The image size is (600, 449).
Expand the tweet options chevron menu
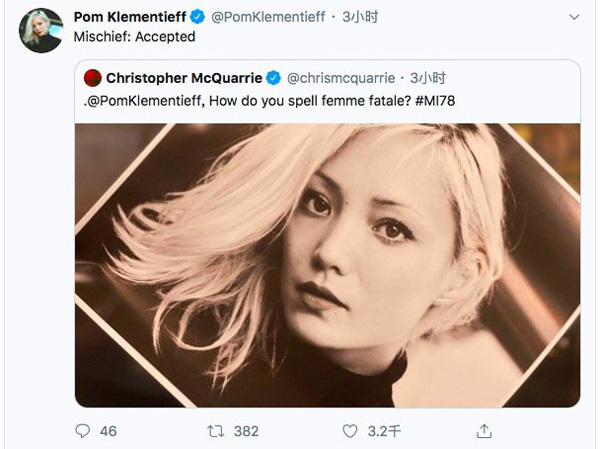click(x=573, y=17)
